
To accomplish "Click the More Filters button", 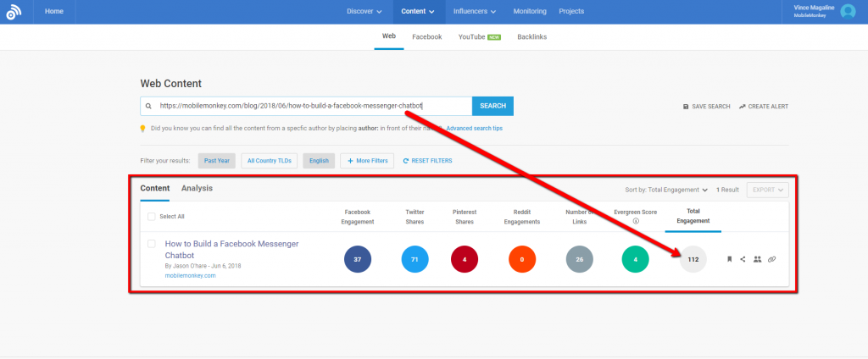I will click(x=367, y=161).
